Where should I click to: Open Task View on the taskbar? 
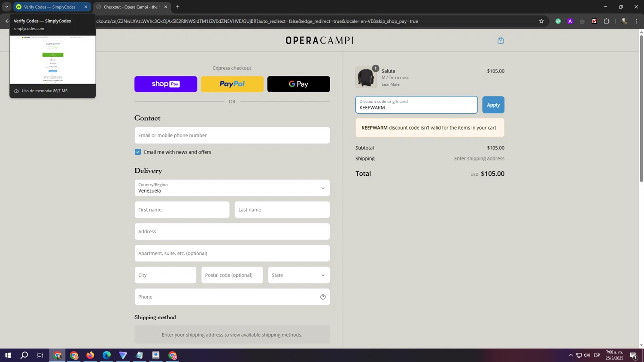(40, 356)
